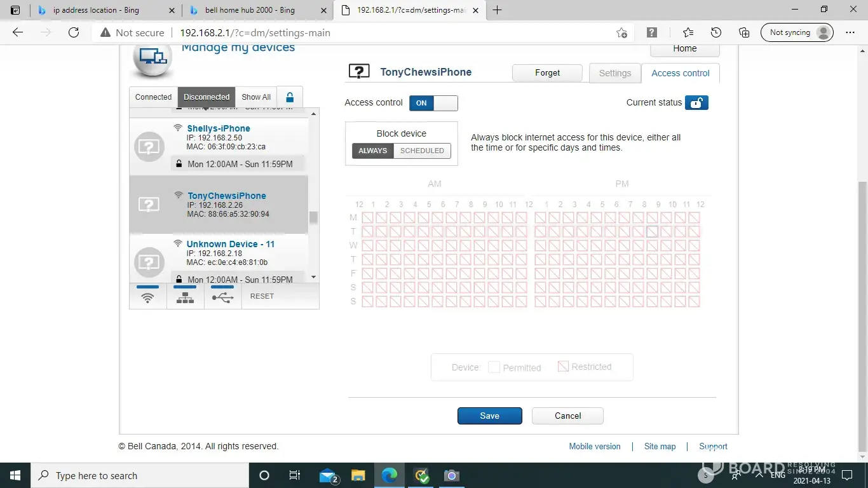Click the device list scroll-down arrow

(313, 278)
